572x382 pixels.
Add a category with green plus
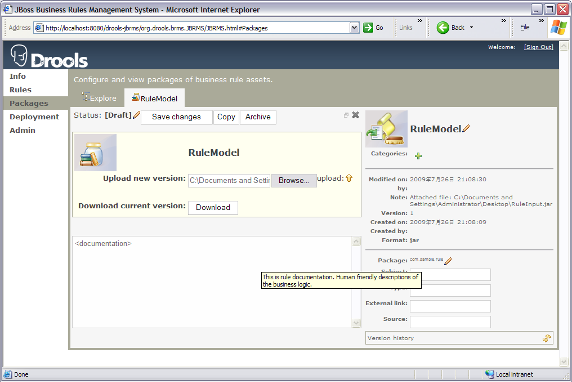point(418,156)
